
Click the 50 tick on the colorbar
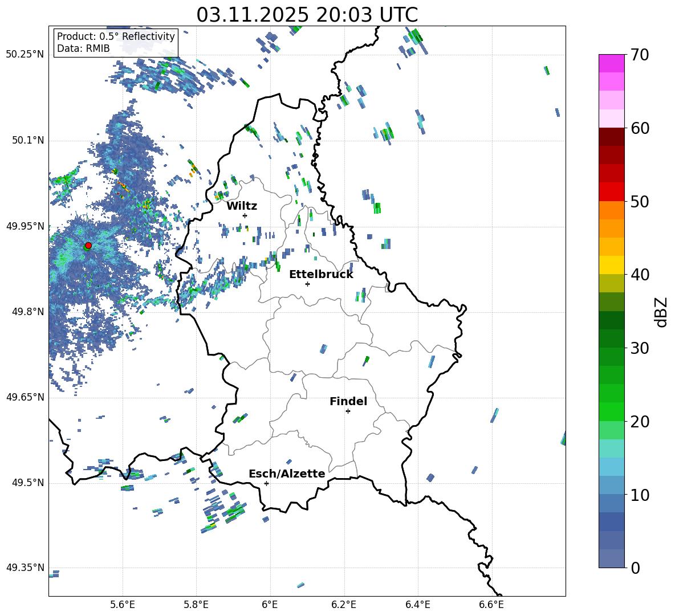(640, 202)
